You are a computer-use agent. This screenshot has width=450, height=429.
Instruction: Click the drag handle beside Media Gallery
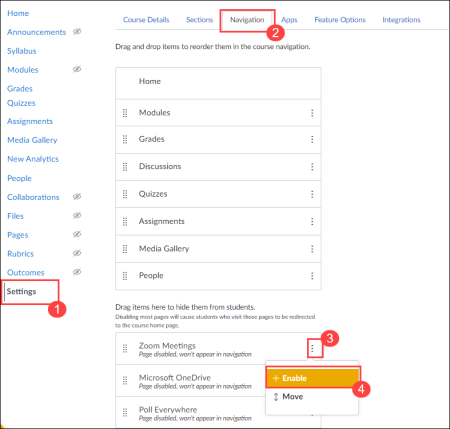click(125, 249)
